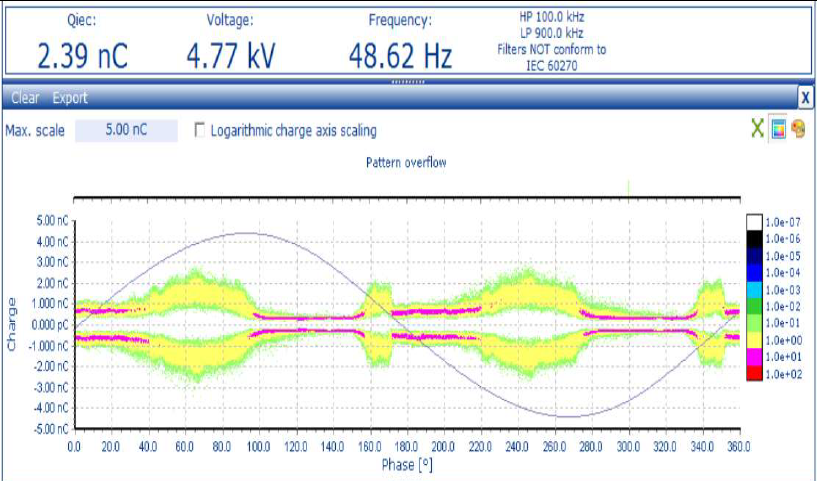Click the Qiec 2.39 nC readout
This screenshot has height=481, width=817.
tap(82, 55)
